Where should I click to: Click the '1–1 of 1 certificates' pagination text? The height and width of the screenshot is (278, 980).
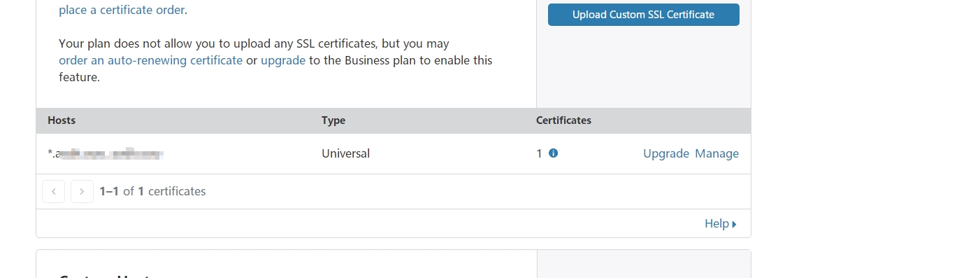(152, 191)
